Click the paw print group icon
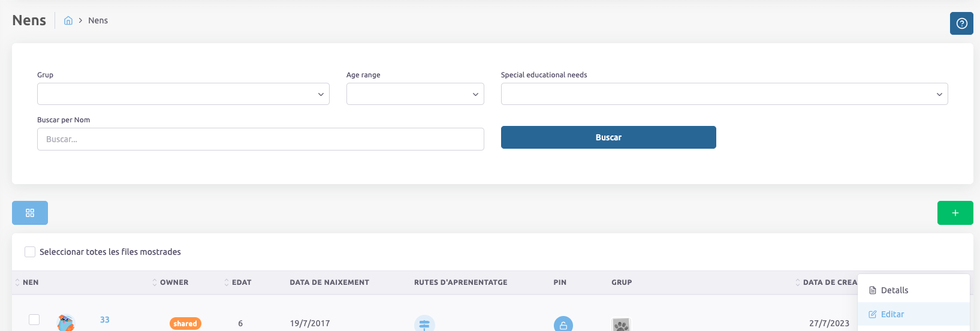Image resolution: width=980 pixels, height=331 pixels. coord(621,324)
